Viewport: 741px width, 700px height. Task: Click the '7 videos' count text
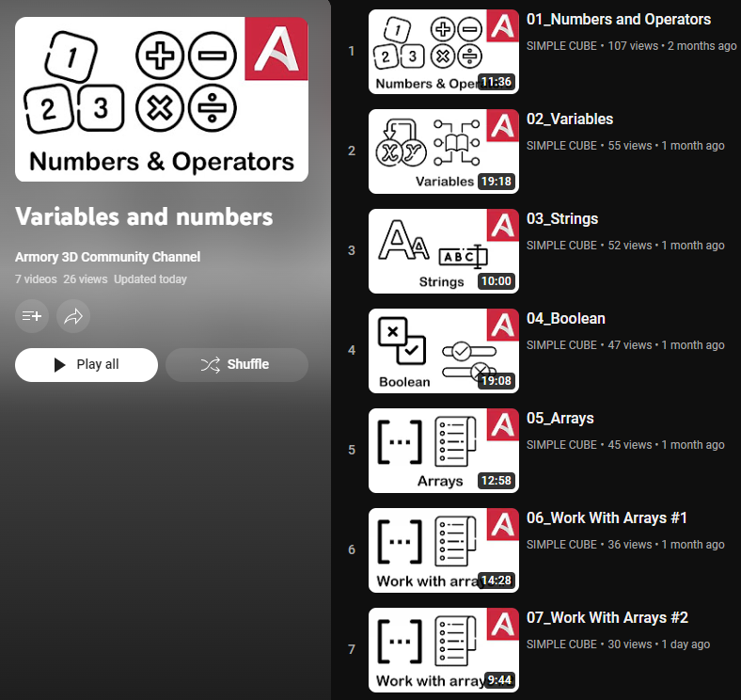point(36,279)
